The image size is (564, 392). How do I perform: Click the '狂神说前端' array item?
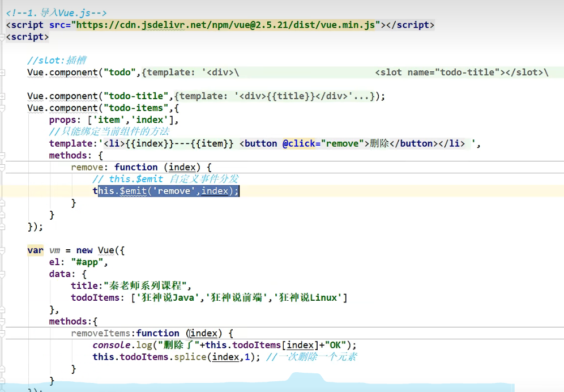(237, 298)
